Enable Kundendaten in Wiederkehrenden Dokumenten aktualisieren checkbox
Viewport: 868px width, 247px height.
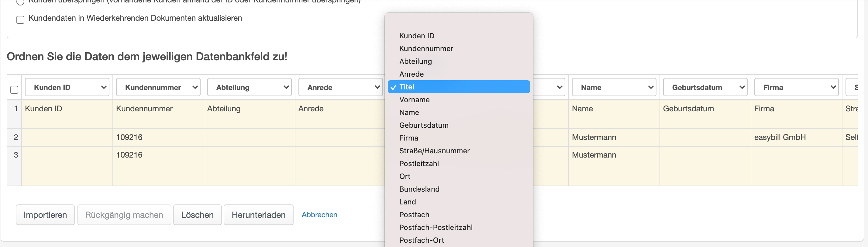pyautogui.click(x=20, y=19)
